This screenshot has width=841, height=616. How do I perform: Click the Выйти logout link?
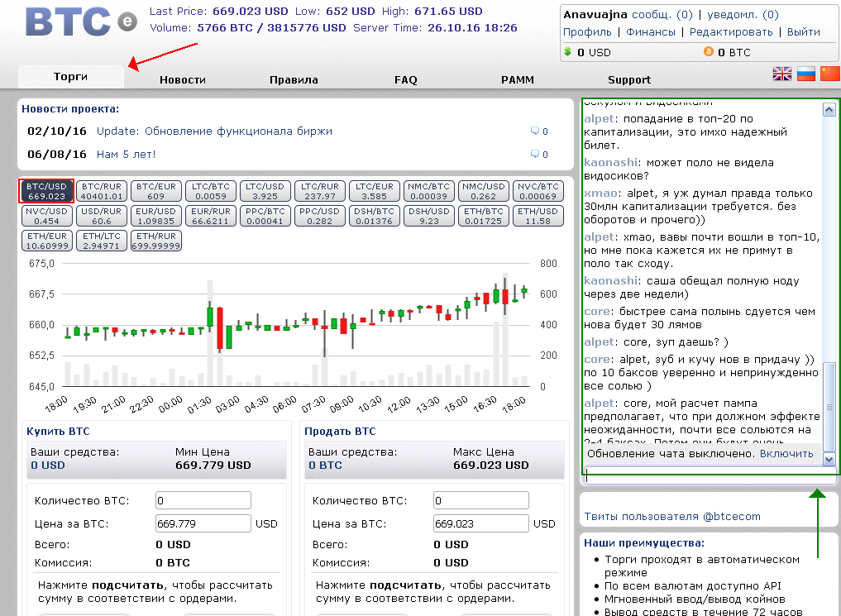pyautogui.click(x=803, y=31)
